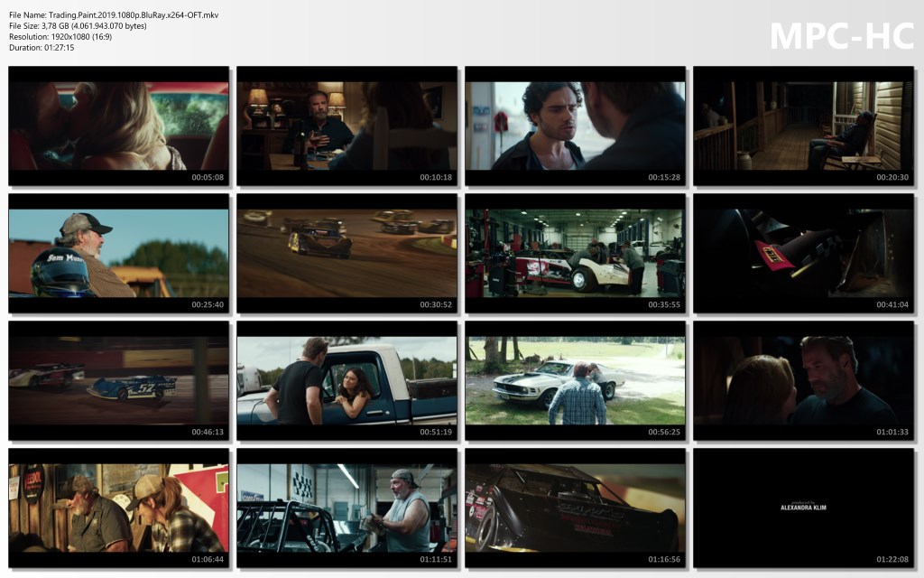Open the dirt track race thumbnail at 00:30:52

[346, 253]
